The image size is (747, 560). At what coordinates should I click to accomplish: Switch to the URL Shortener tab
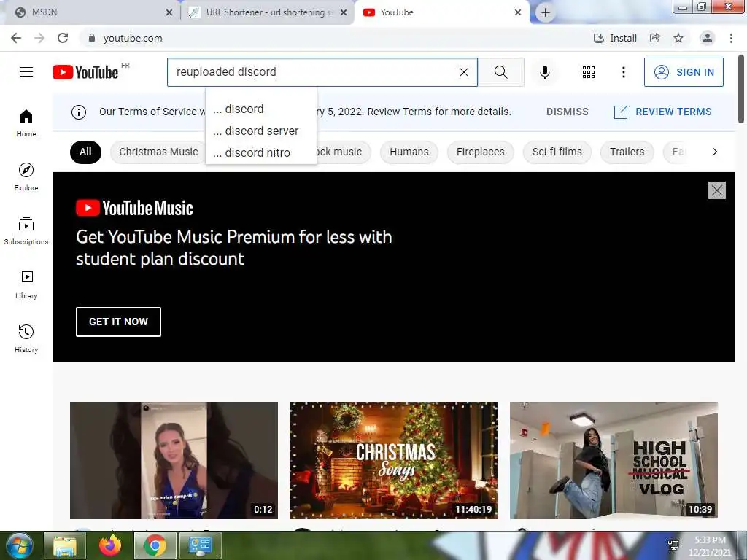[x=267, y=12]
